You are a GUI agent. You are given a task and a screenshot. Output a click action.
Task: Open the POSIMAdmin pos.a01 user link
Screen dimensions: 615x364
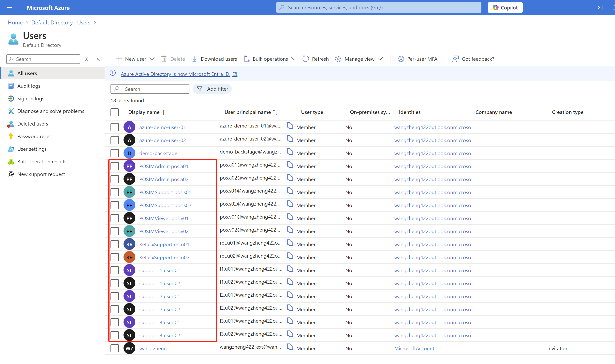(x=164, y=166)
